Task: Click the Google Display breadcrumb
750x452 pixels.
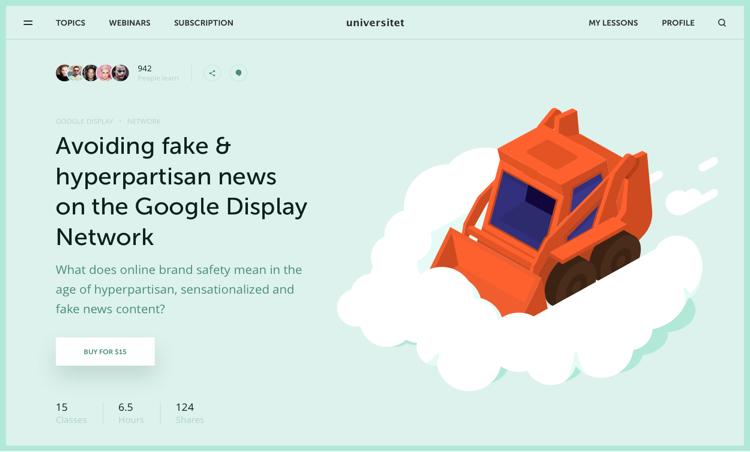Action: 85,121
